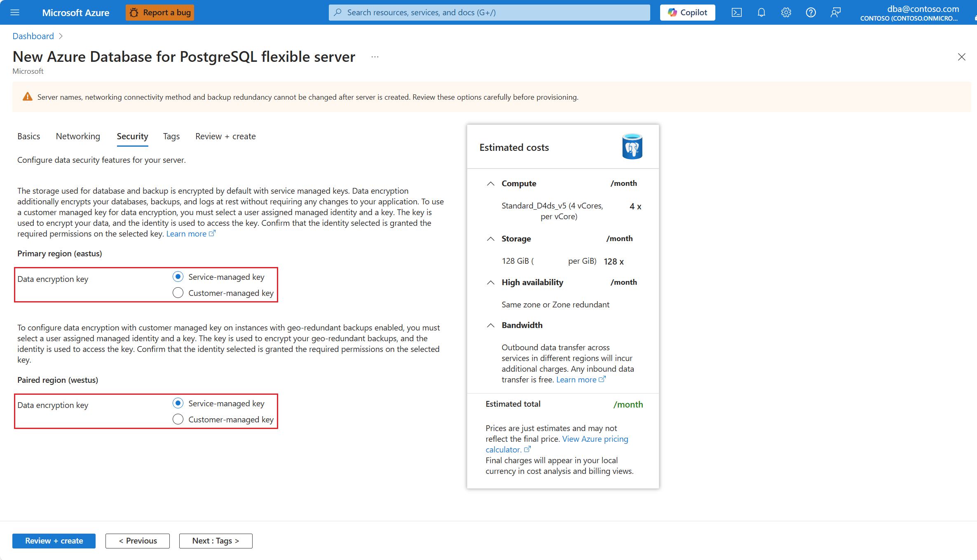Click the Next : Tags button
The image size is (977, 560).
(x=216, y=541)
